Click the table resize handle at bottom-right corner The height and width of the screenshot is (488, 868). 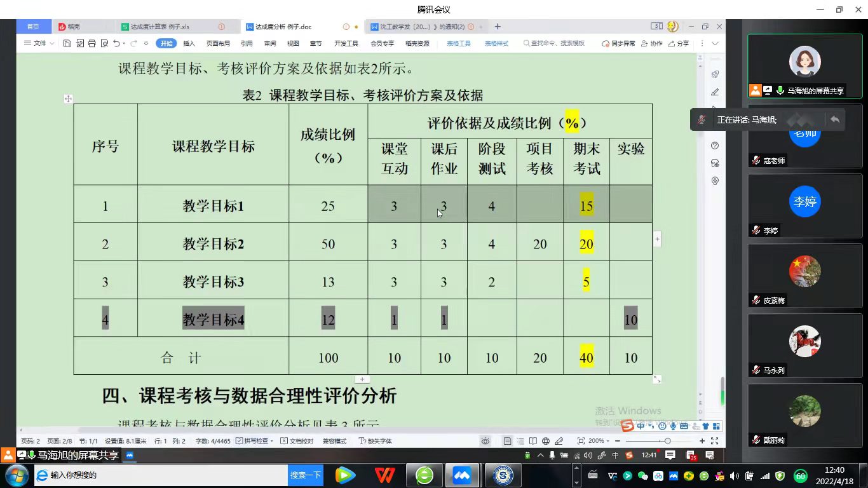coord(657,379)
